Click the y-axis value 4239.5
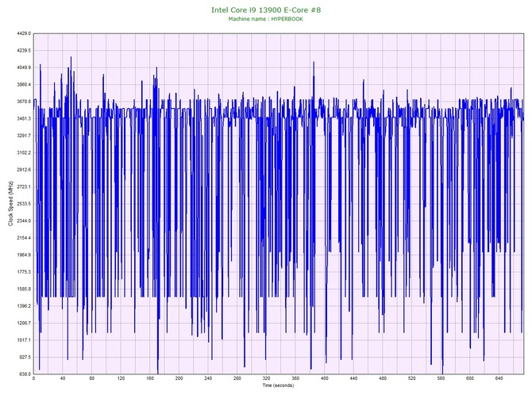 (24, 51)
